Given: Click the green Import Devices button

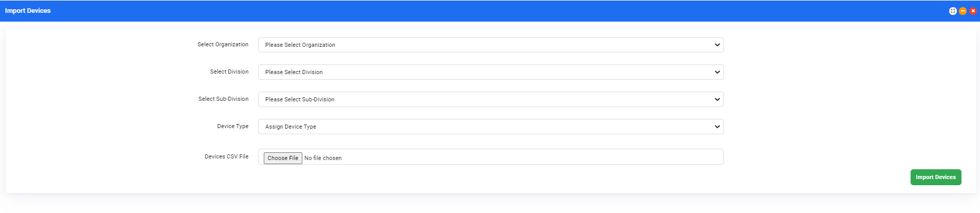Looking at the screenshot, I should pos(935,177).
